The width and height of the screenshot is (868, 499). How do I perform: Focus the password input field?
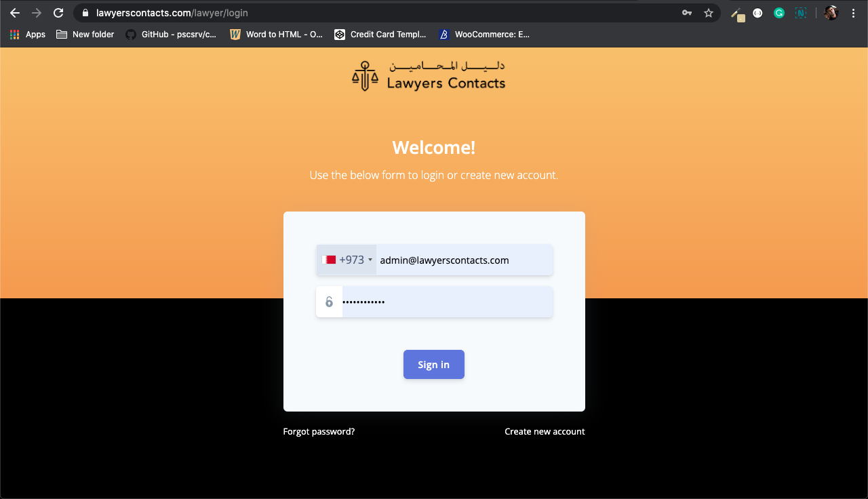point(446,302)
